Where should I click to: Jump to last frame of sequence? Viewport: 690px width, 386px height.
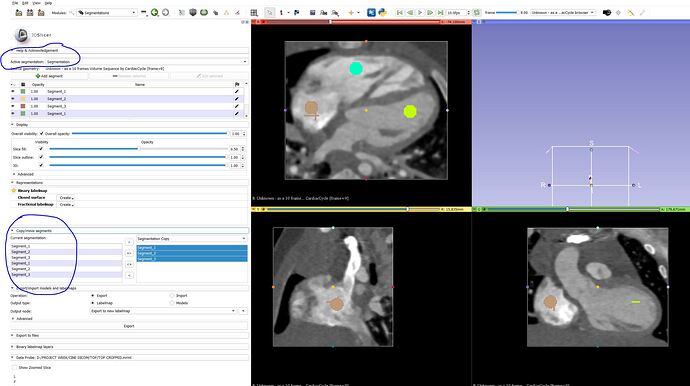click(440, 13)
